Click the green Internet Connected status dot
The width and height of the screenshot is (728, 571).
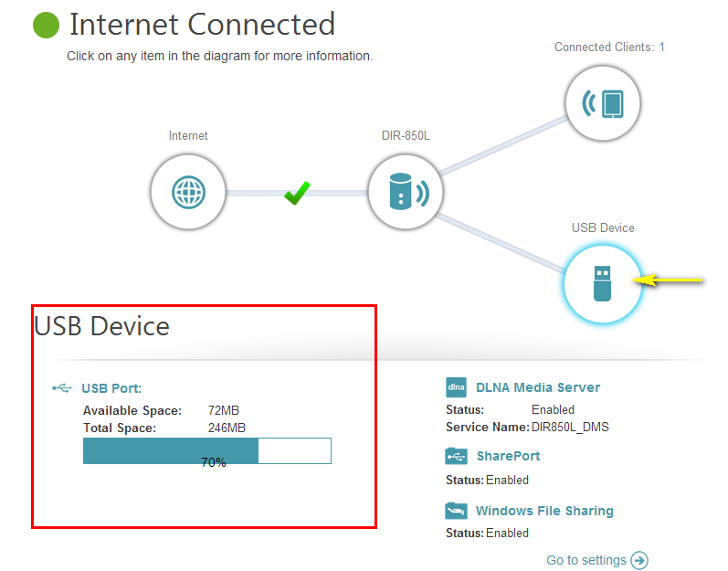point(46,25)
